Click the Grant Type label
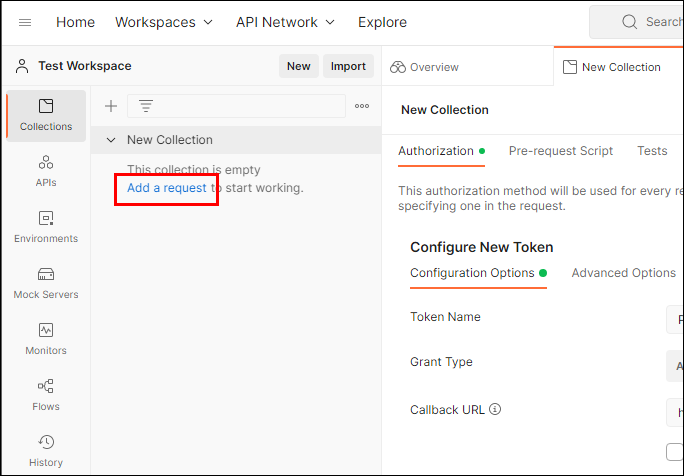The width and height of the screenshot is (684, 476). point(441,362)
